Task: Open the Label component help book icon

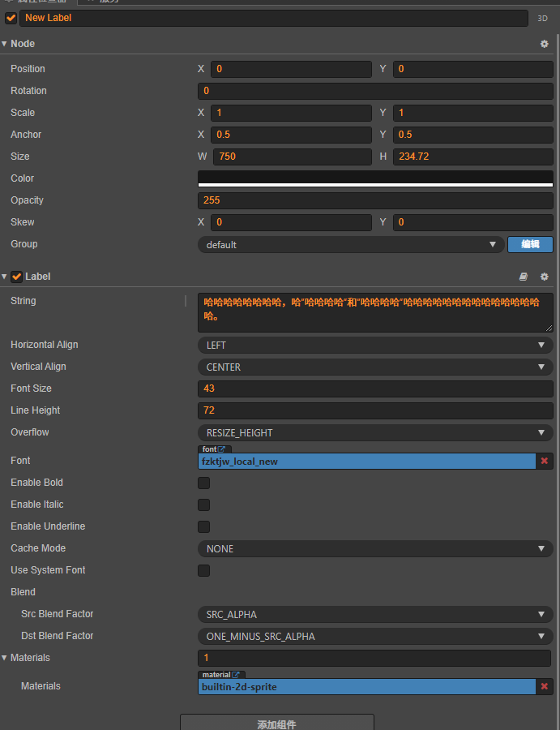Action: click(524, 277)
